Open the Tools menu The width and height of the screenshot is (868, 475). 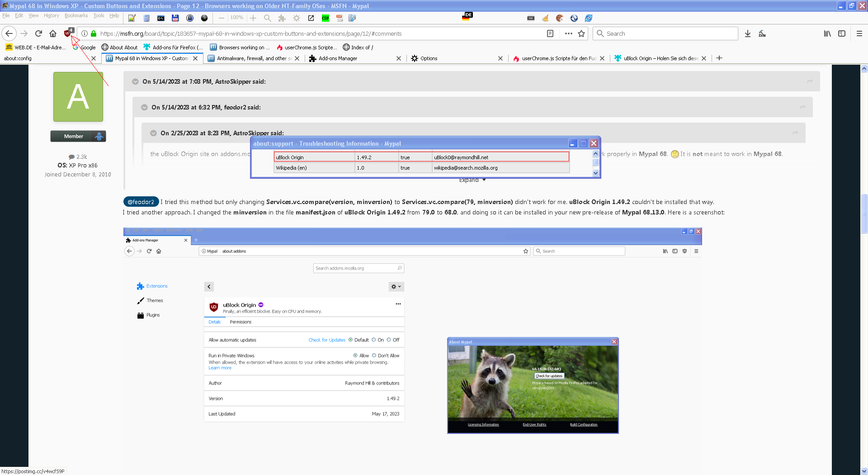coord(99,15)
